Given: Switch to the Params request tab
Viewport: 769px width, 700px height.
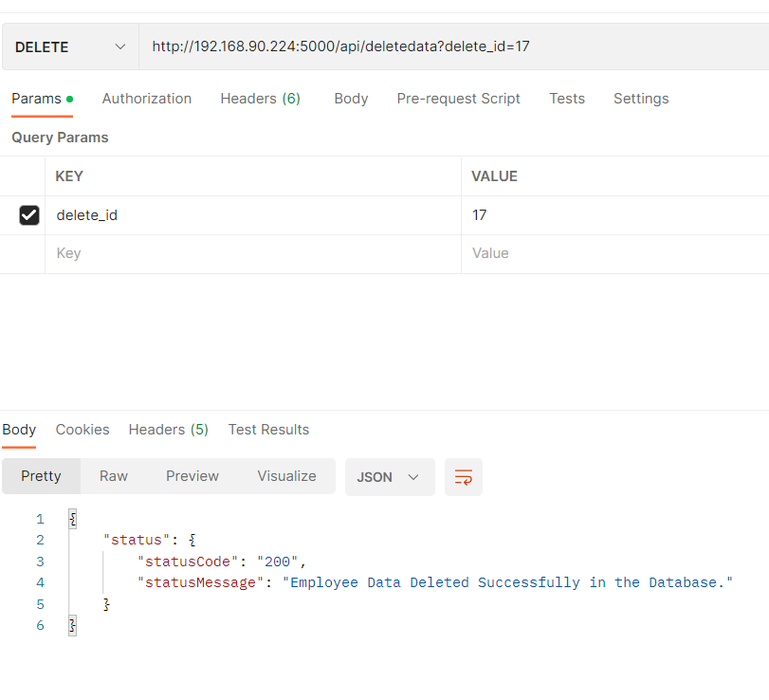Looking at the screenshot, I should (42, 99).
